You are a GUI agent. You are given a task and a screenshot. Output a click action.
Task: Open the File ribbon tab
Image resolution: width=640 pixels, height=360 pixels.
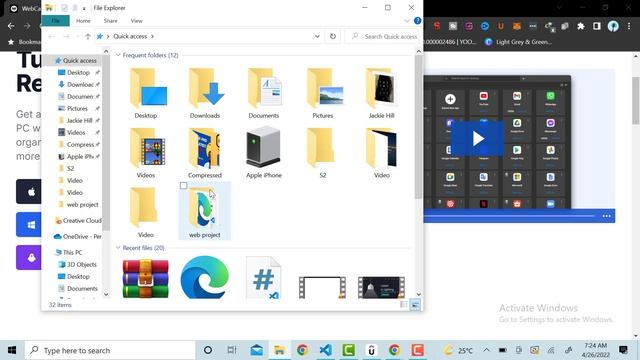click(56, 21)
